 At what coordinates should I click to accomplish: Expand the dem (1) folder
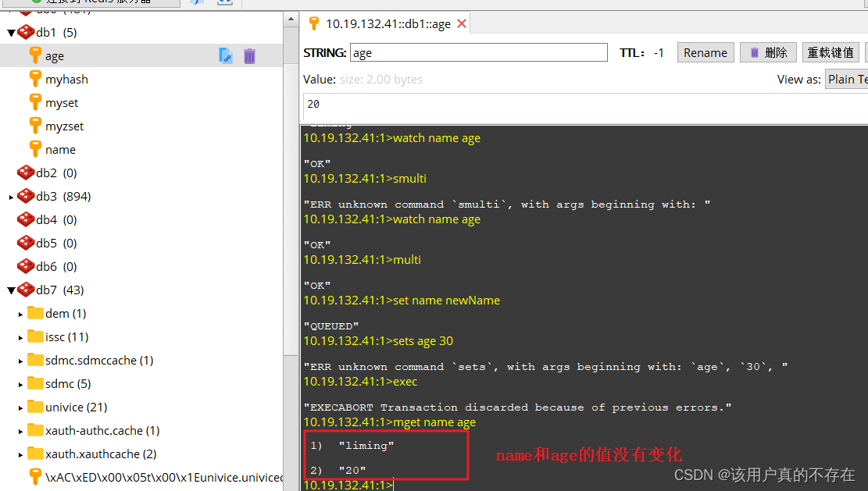coord(20,314)
